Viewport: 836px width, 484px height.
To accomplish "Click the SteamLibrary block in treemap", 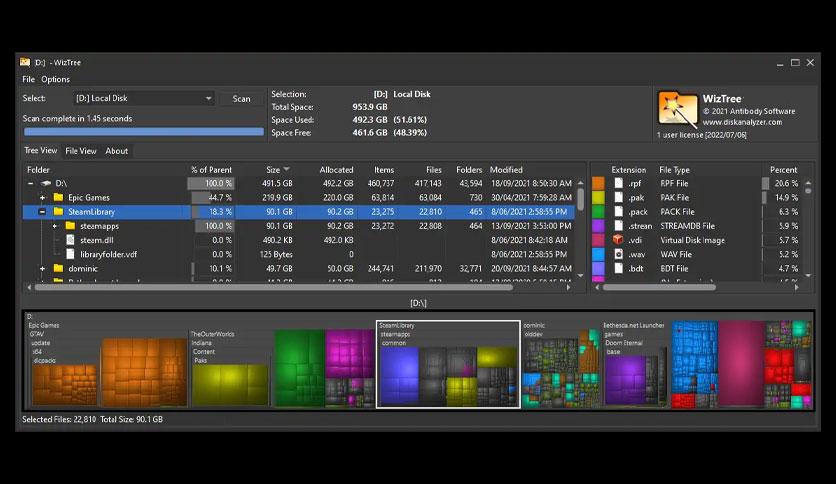I will 448,364.
